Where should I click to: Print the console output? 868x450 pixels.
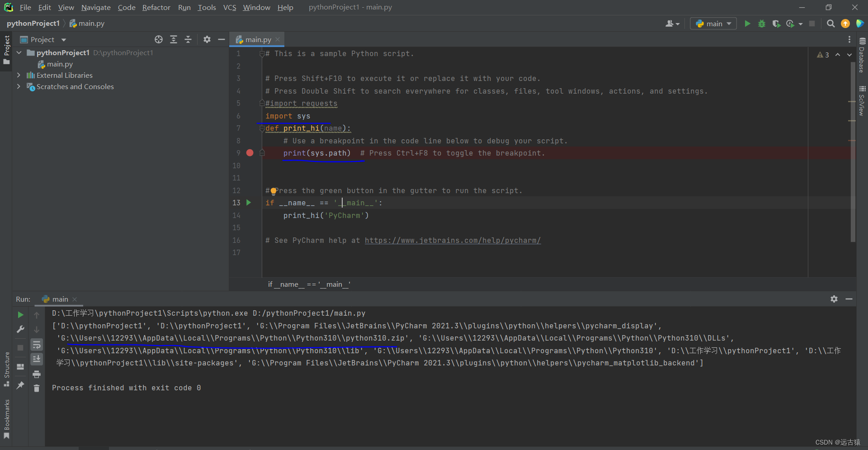click(37, 374)
